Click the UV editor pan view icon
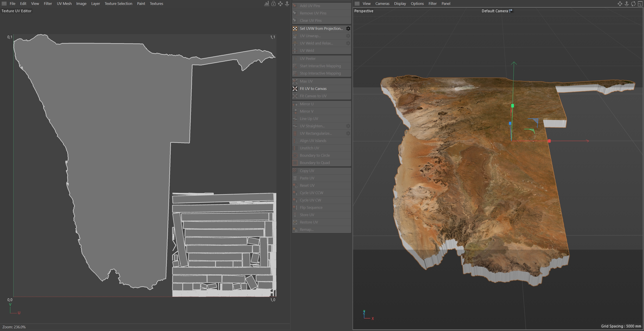This screenshot has width=644, height=331. (280, 4)
